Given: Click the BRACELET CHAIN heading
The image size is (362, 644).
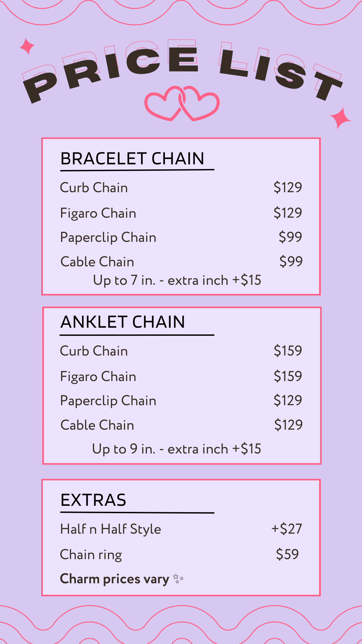Looking at the screenshot, I should pyautogui.click(x=132, y=159).
